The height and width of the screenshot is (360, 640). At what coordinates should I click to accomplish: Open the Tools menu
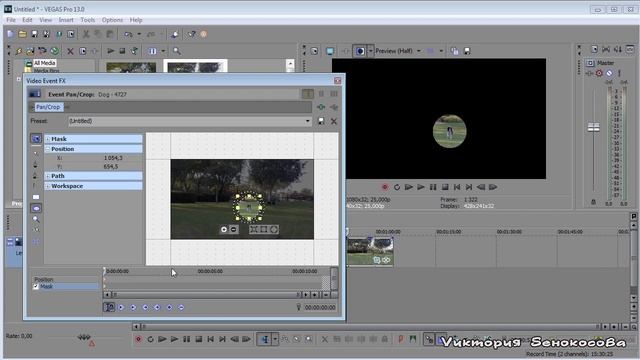click(87, 20)
